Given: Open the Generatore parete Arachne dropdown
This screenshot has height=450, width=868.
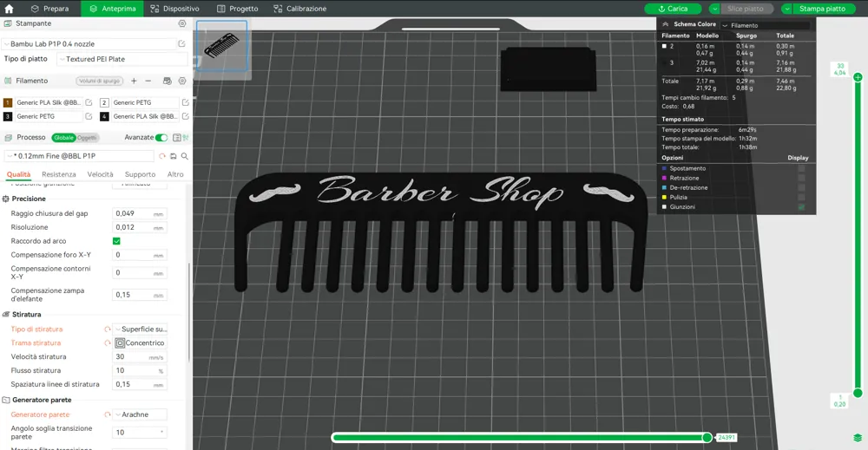Looking at the screenshot, I should click(140, 414).
